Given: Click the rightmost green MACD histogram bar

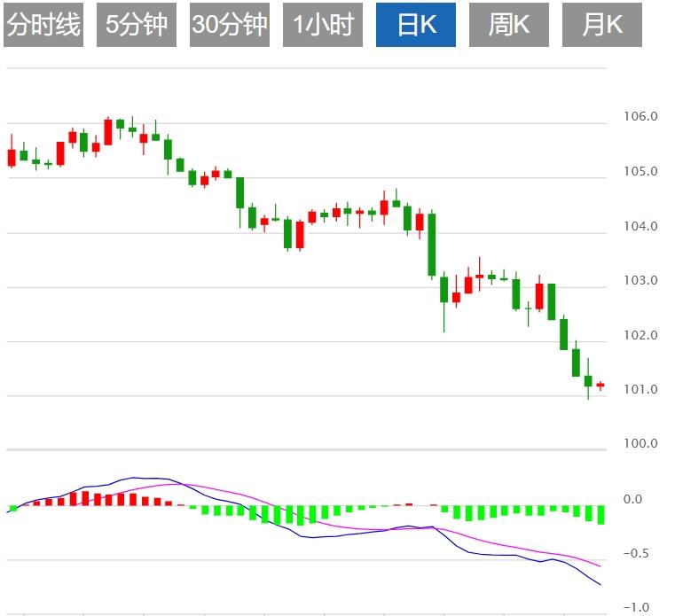Looking at the screenshot, I should [x=600, y=515].
